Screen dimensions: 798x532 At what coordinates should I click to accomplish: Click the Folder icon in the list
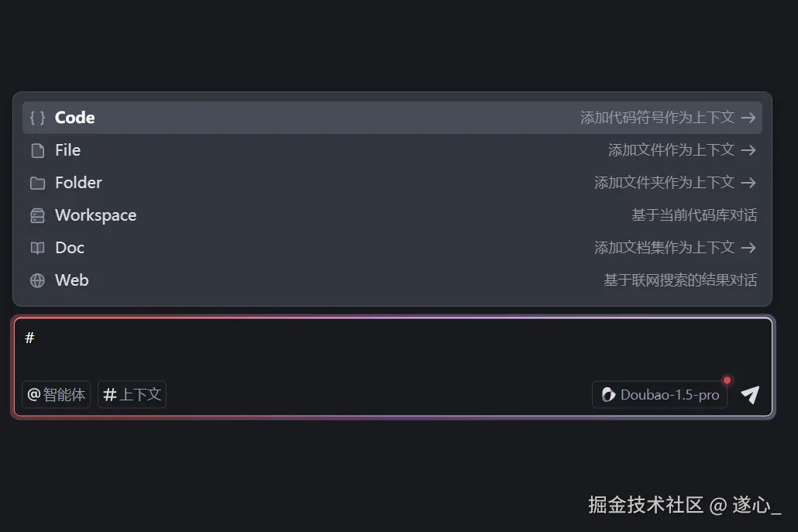(37, 183)
